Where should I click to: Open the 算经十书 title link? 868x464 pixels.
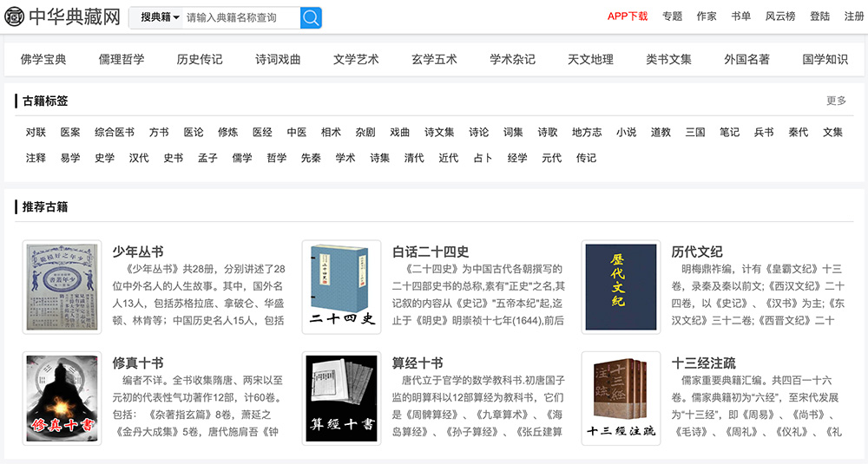pos(418,363)
